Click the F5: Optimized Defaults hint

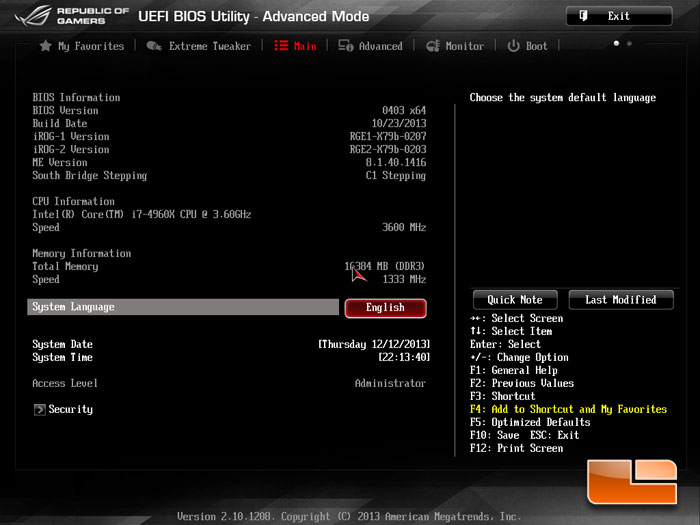click(530, 422)
